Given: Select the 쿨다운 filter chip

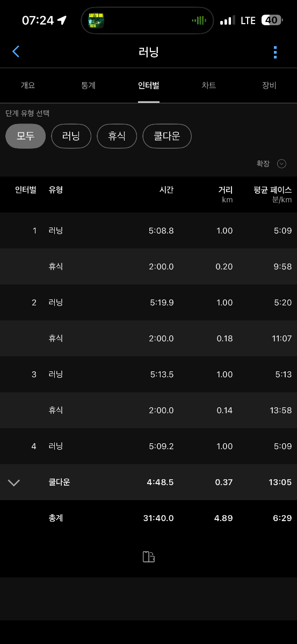Looking at the screenshot, I should (167, 136).
